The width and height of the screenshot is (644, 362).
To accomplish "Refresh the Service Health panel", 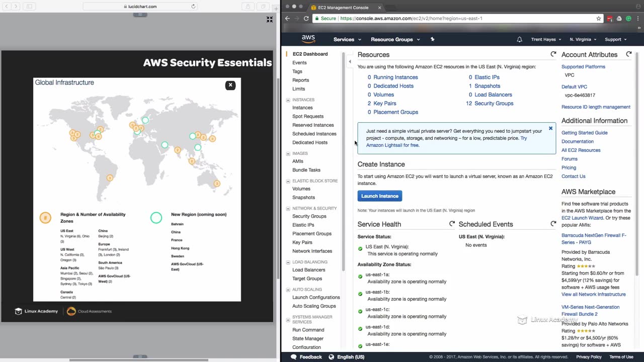I will [x=452, y=224].
